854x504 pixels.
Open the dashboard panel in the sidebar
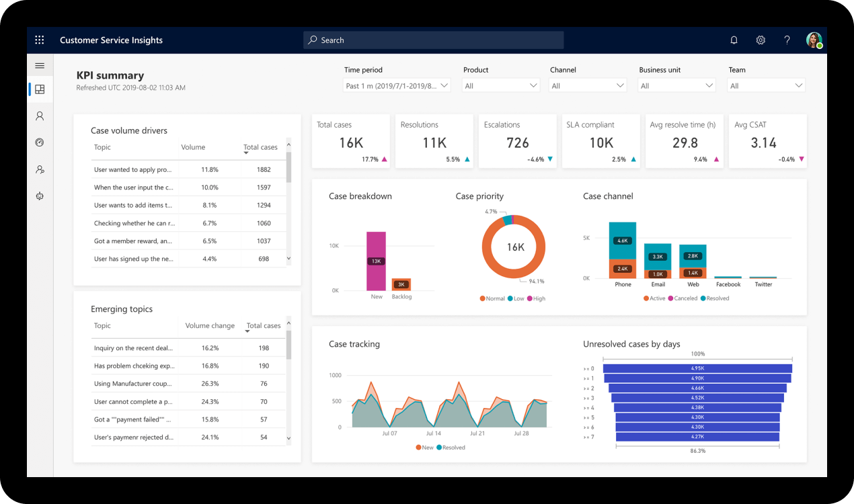[x=39, y=89]
